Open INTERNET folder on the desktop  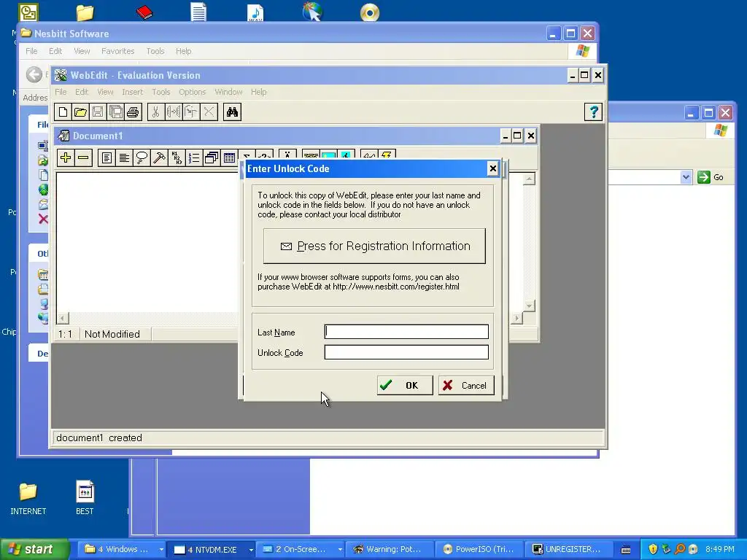pos(28,498)
